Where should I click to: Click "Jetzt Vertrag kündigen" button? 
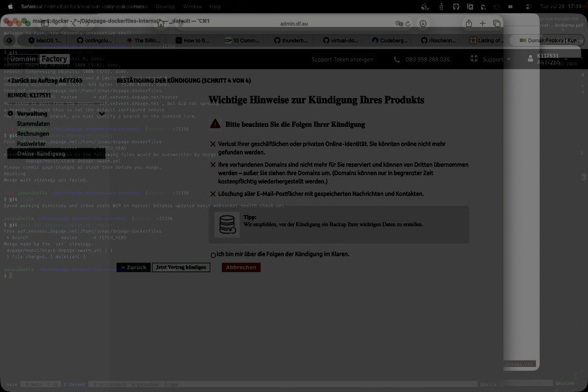181,268
